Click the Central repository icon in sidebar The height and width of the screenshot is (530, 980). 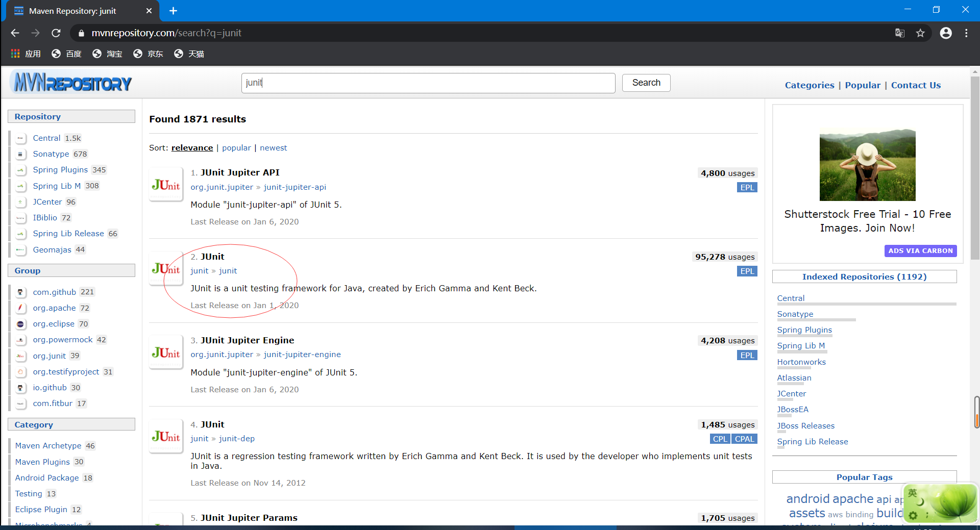coord(20,138)
